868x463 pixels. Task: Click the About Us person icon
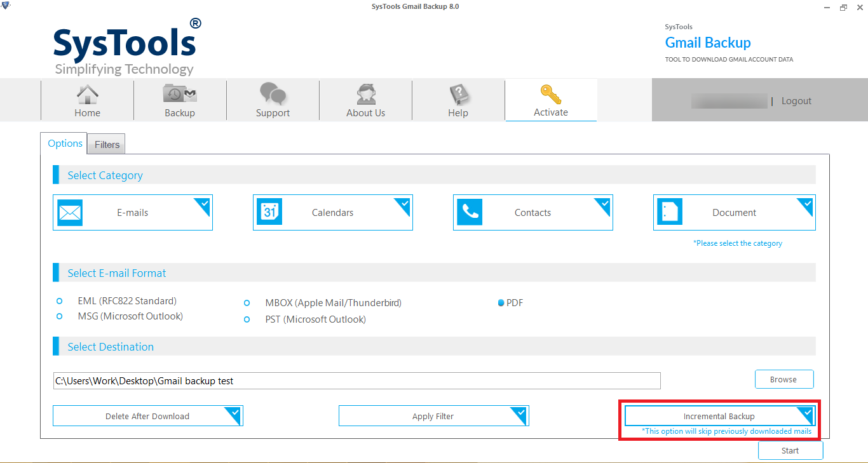365,94
